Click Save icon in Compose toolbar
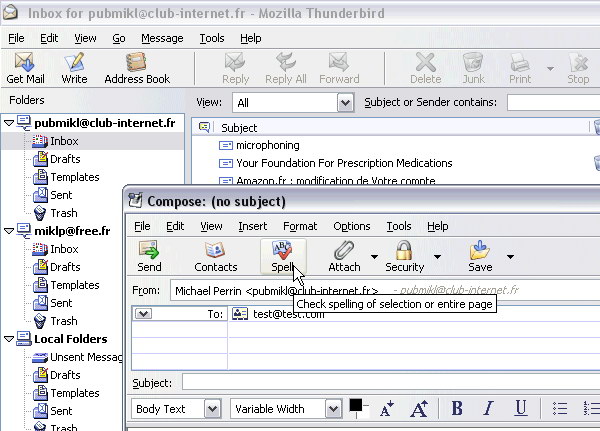600x431 pixels. (480, 256)
